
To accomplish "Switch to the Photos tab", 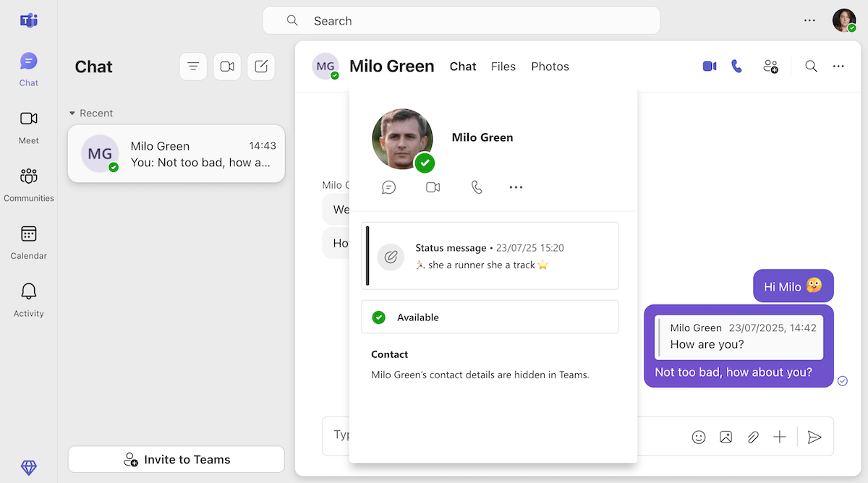I will (x=550, y=67).
